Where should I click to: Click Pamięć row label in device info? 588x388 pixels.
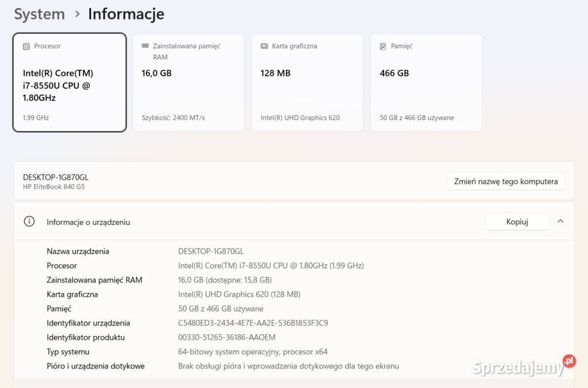point(59,308)
